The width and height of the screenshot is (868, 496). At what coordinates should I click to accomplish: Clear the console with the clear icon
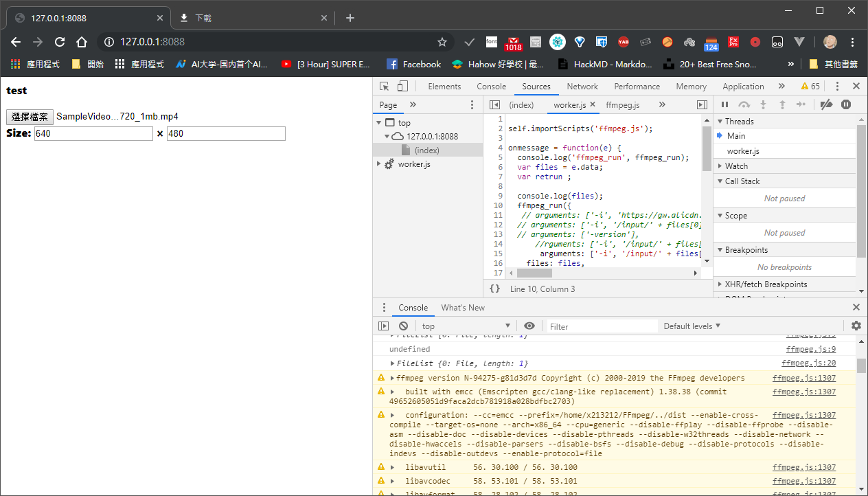click(404, 326)
